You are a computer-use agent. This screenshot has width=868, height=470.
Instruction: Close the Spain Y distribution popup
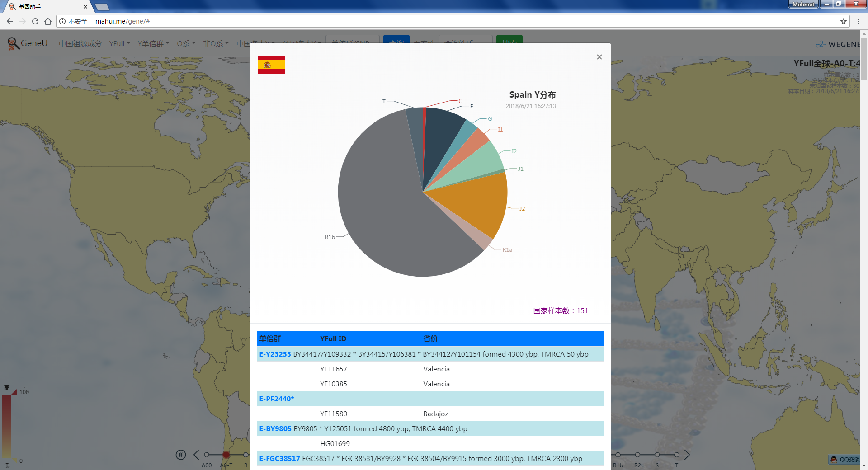coord(599,57)
